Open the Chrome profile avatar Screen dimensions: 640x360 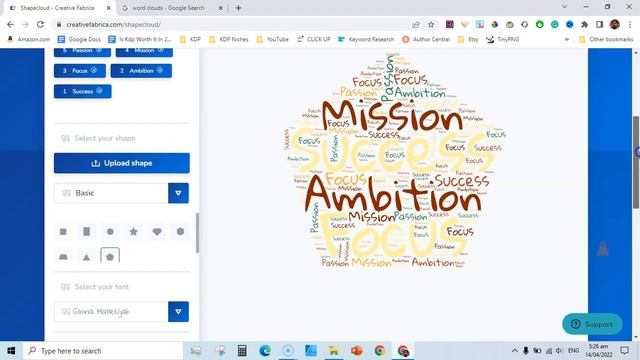coord(615,24)
